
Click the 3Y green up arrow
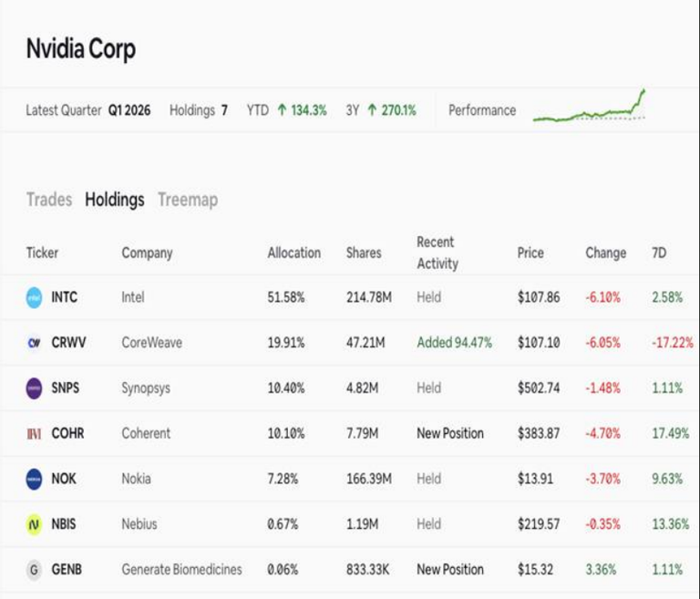point(372,110)
